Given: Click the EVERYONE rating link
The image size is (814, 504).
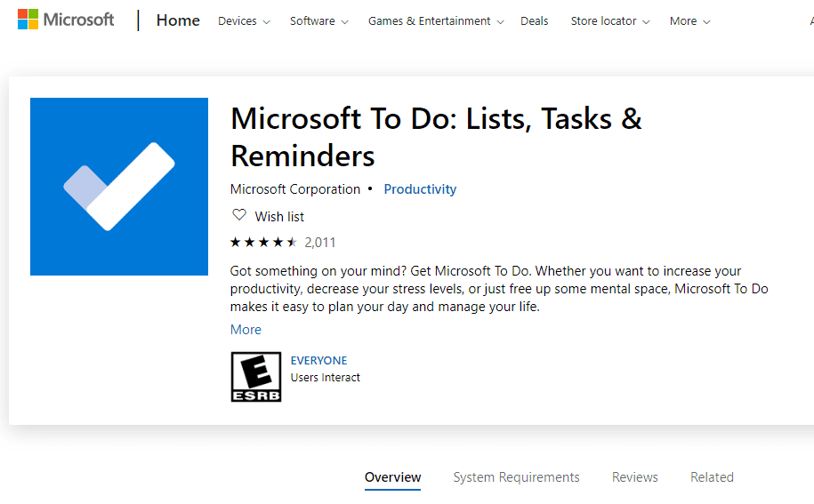Looking at the screenshot, I should pos(319,361).
